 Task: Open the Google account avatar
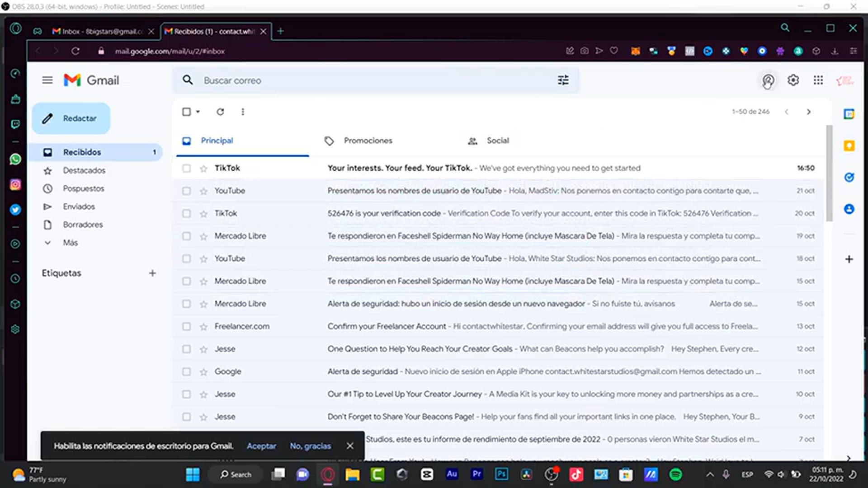[845, 80]
